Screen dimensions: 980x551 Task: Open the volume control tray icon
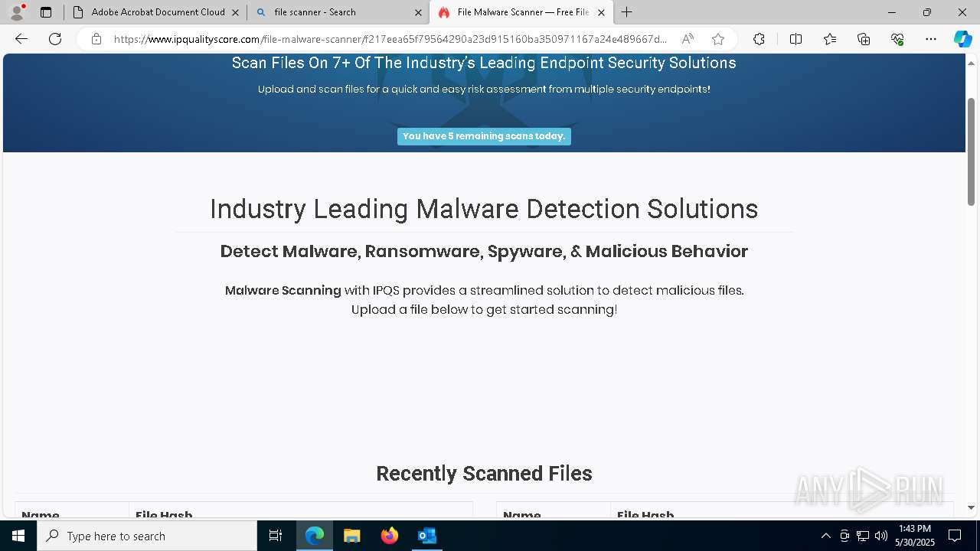click(881, 536)
